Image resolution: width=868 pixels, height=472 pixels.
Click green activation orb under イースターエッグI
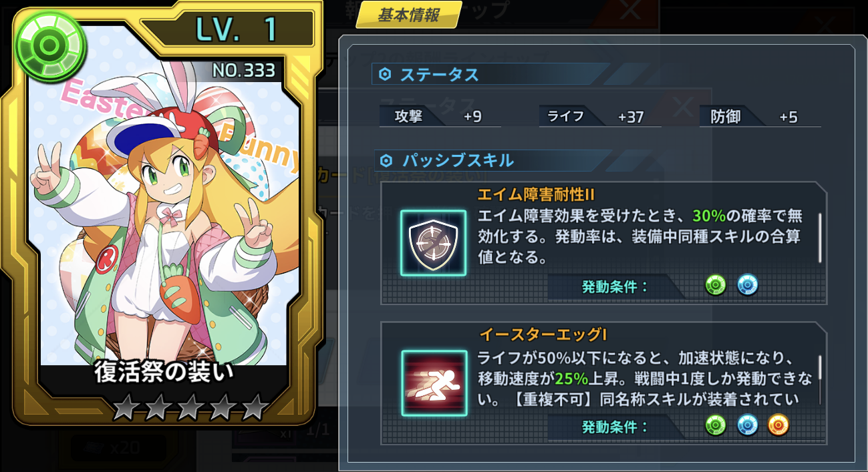[716, 425]
